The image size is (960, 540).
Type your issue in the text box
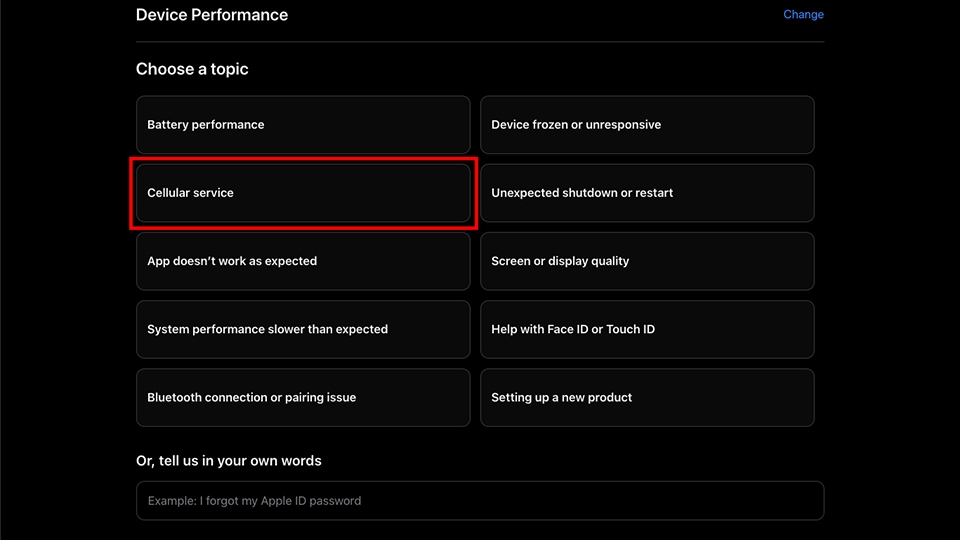click(480, 501)
